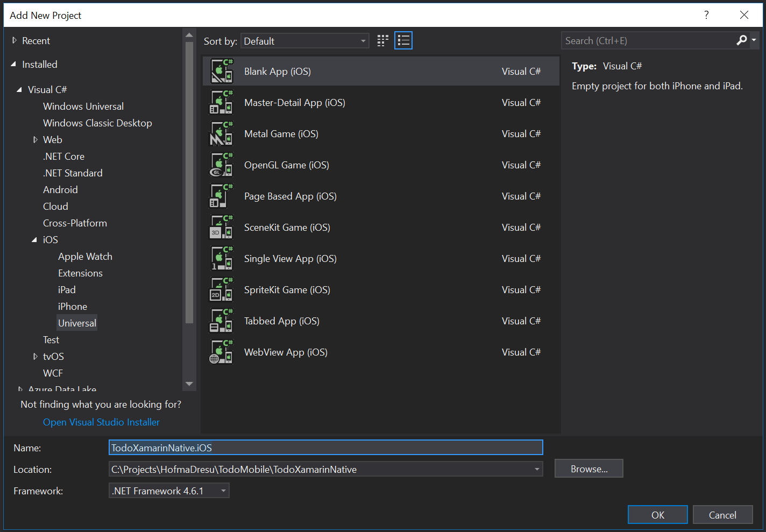Click the Metal Game (iOS) template icon
This screenshot has width=766, height=532.
tap(221, 134)
